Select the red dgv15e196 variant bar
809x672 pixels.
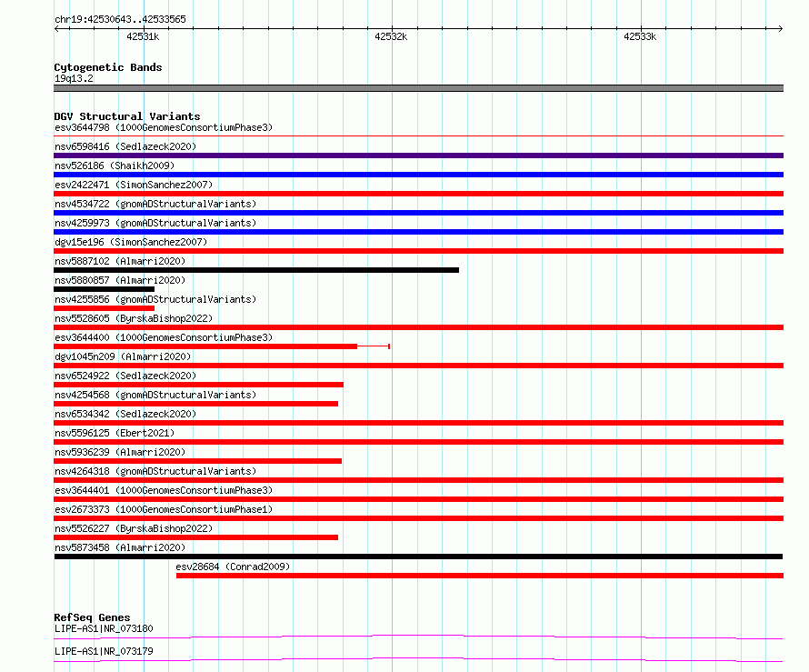[x=418, y=251]
